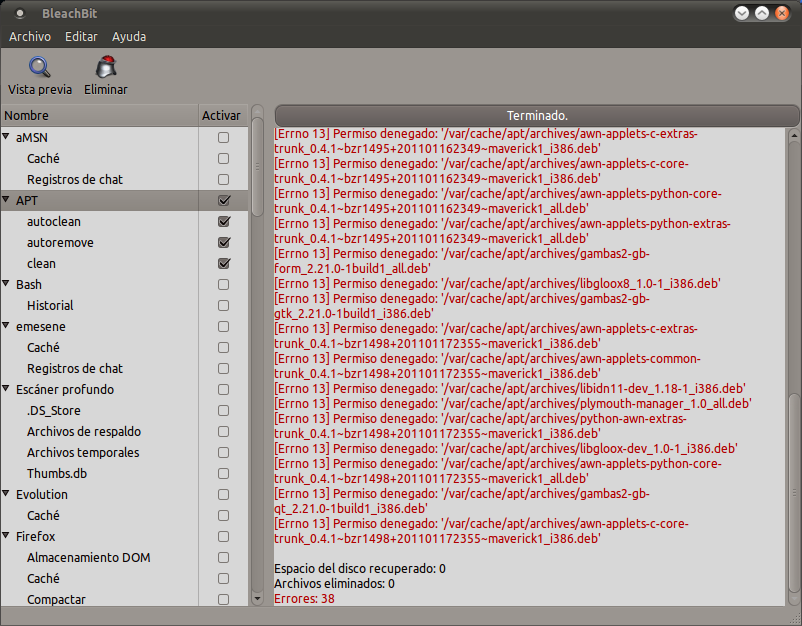
Task: Open the Ayuda menu
Action: 129,37
